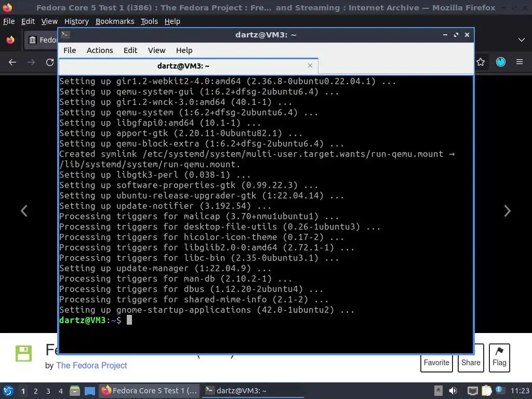The image size is (532, 399).
Task: Open The Fedora Project link
Action: (x=91, y=365)
